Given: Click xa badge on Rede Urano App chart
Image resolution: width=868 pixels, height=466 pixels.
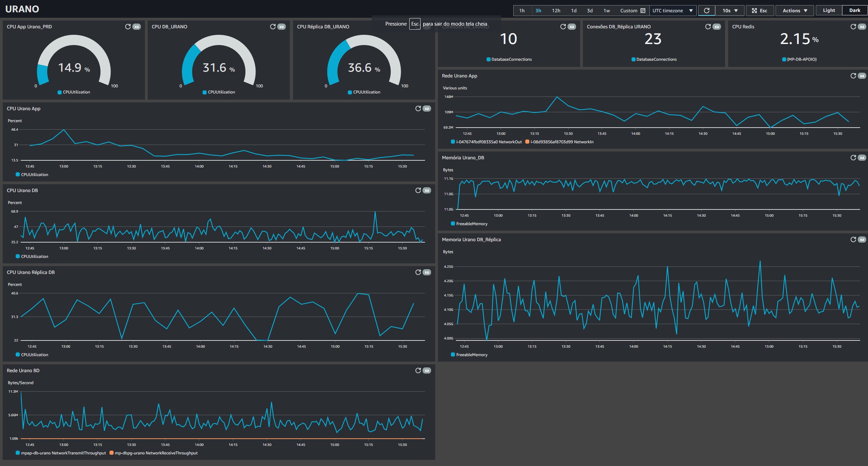Looking at the screenshot, I should point(862,76).
